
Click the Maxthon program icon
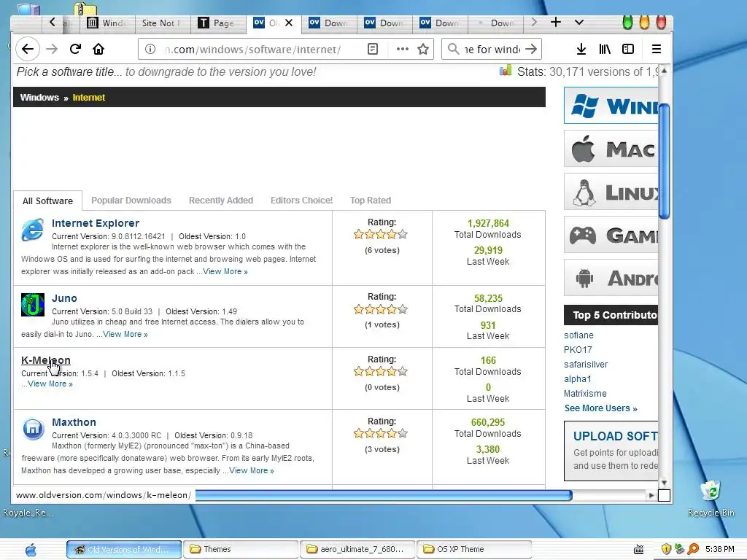(32, 429)
